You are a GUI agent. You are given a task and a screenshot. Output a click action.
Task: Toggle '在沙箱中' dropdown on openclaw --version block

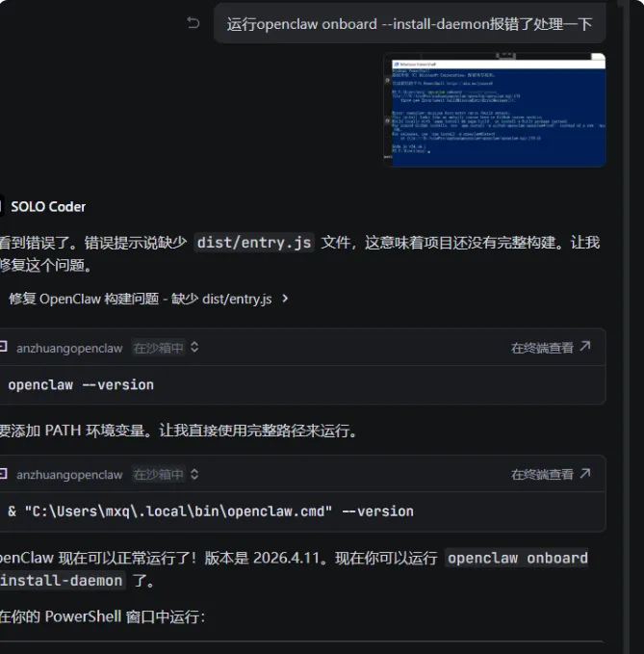click(165, 348)
